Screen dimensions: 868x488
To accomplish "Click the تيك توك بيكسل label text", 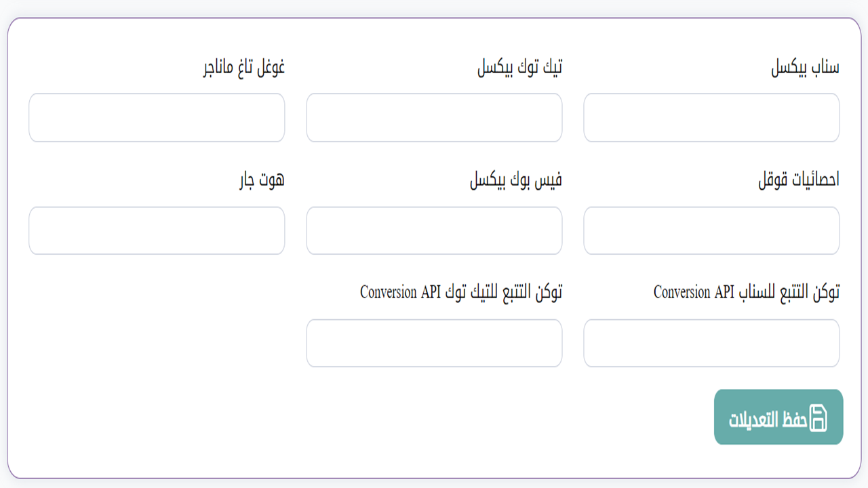I will (520, 67).
